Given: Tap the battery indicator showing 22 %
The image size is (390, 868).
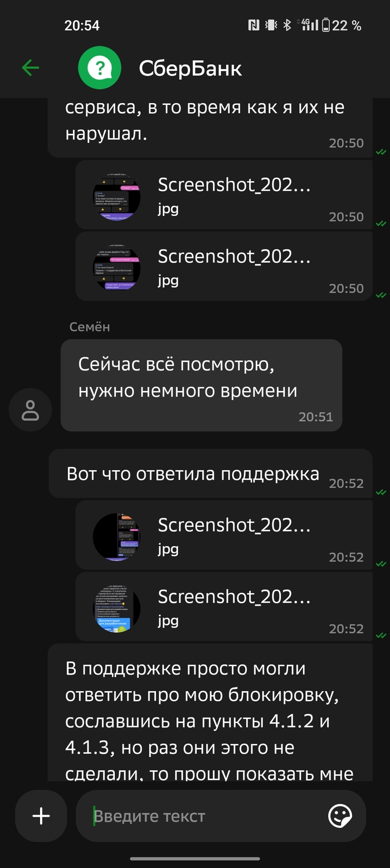Looking at the screenshot, I should (341, 25).
